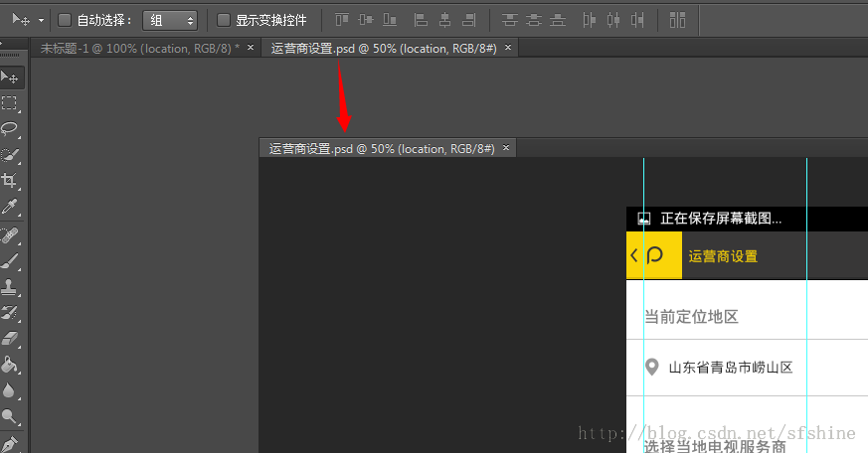Screen dimensions: 868x453
Task: Click Distribute Left Edges icon
Action: (x=589, y=20)
